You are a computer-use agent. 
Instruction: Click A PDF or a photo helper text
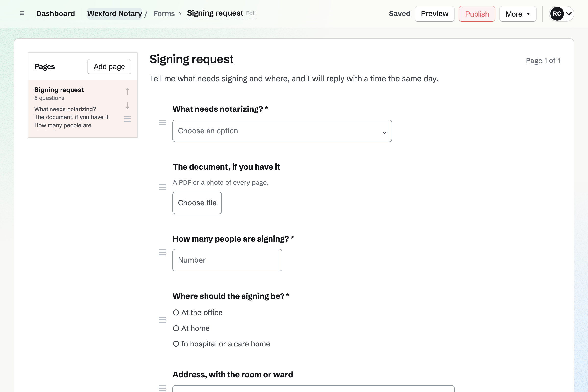tap(220, 183)
